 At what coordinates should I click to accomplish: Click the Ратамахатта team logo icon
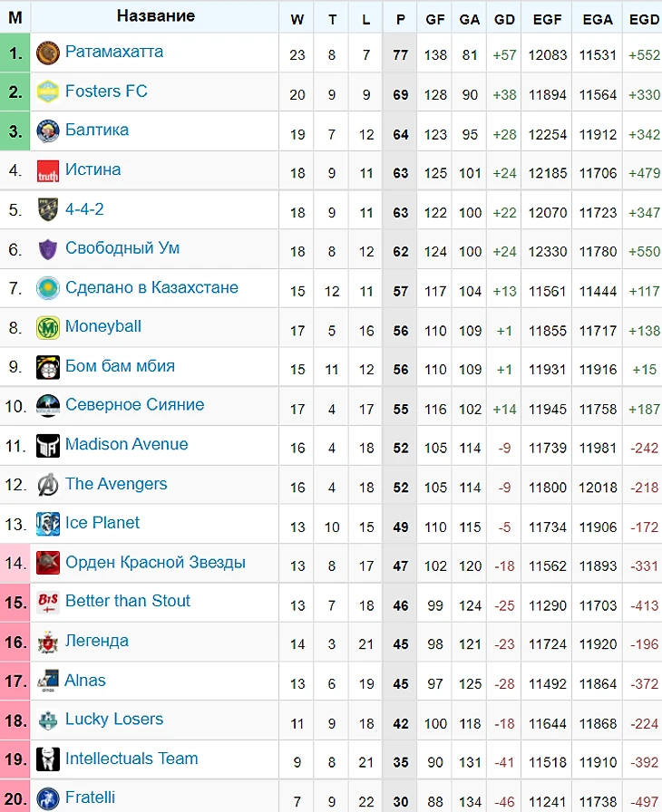[48, 53]
